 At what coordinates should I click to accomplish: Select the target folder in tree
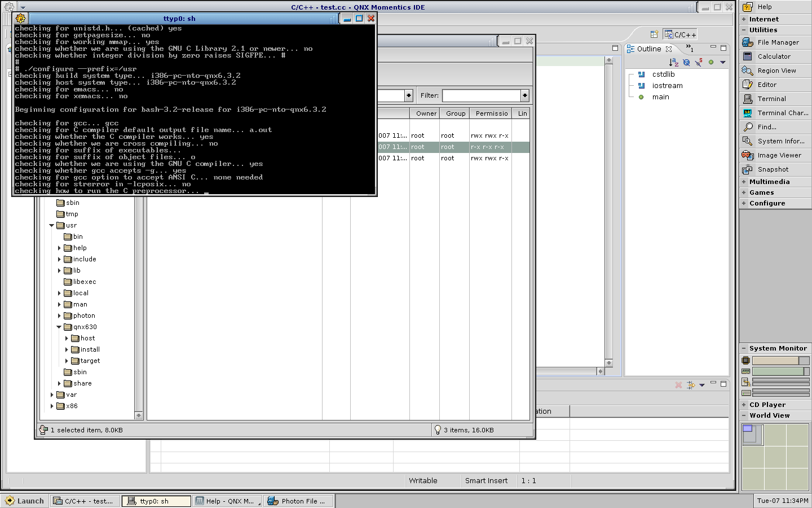[x=90, y=361]
